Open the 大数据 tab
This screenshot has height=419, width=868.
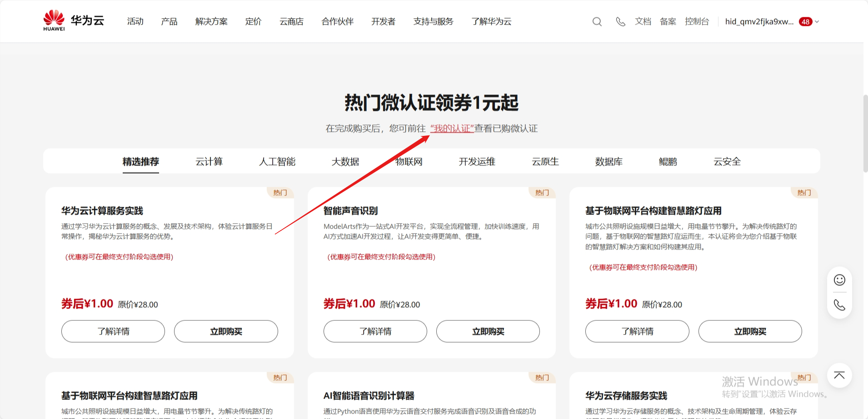[x=345, y=161]
